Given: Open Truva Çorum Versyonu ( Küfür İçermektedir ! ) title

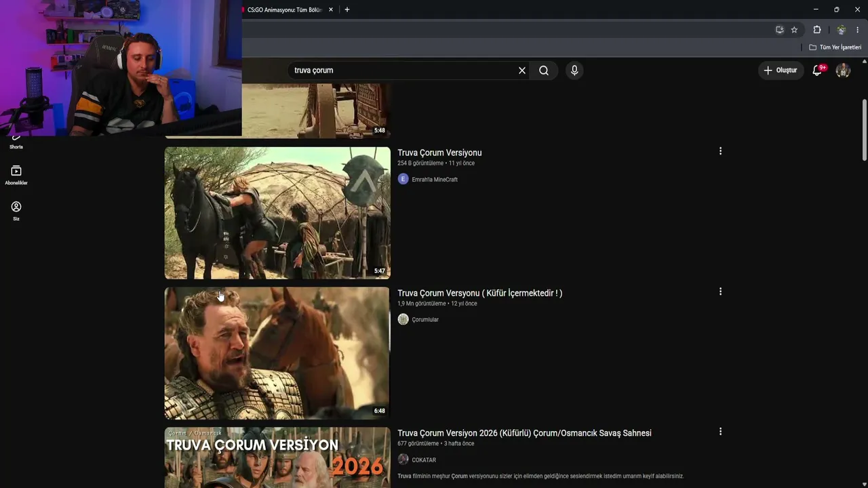Looking at the screenshot, I should pyautogui.click(x=480, y=293).
